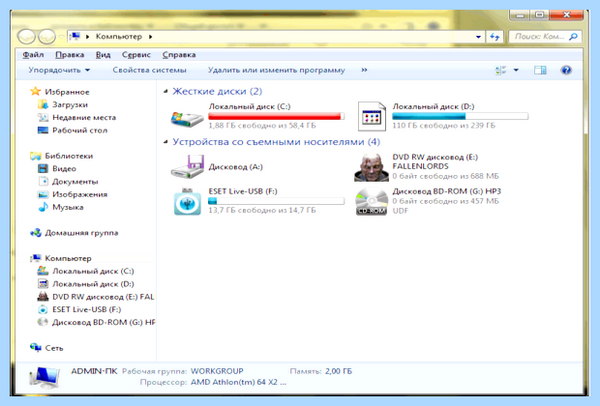
Task: Toggle the preview pane icon
Action: 540,70
